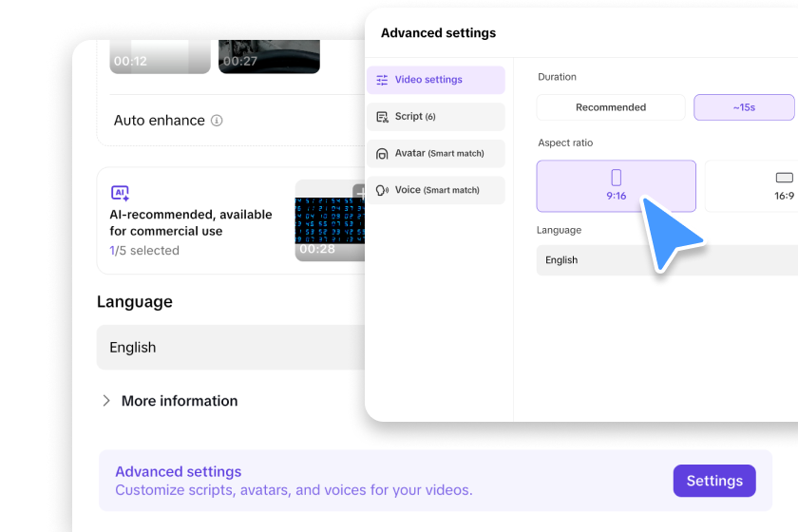Click the Voice speaking-head icon
798x532 pixels.
[382, 190]
